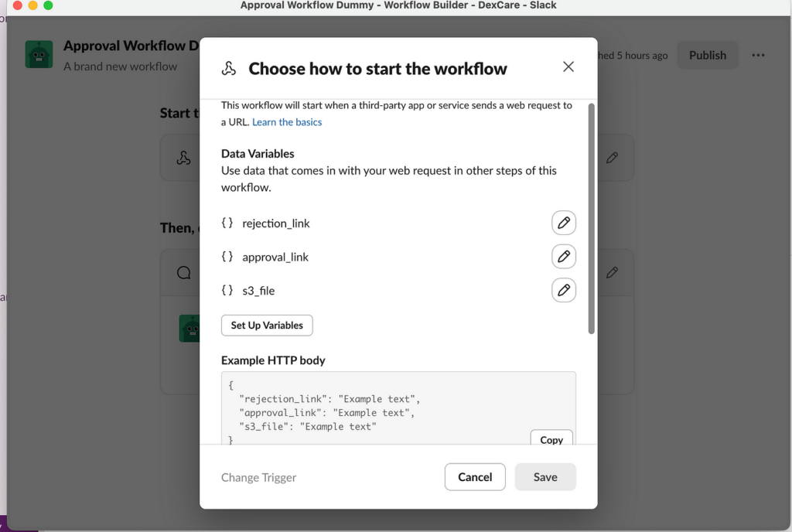Viewport: 792px width, 532px height.
Task: Click the webhook icon in dialog header
Action: [x=229, y=69]
